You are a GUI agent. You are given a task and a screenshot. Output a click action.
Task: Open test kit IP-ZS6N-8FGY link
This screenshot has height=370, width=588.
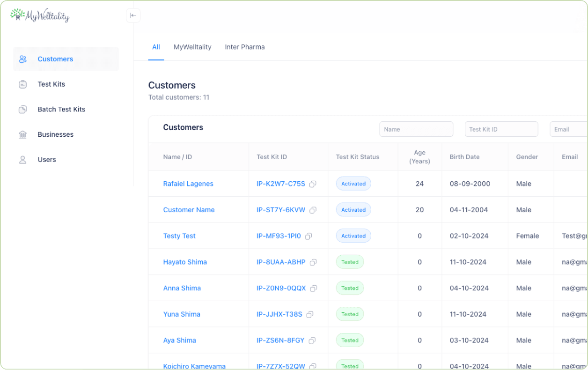(x=280, y=340)
